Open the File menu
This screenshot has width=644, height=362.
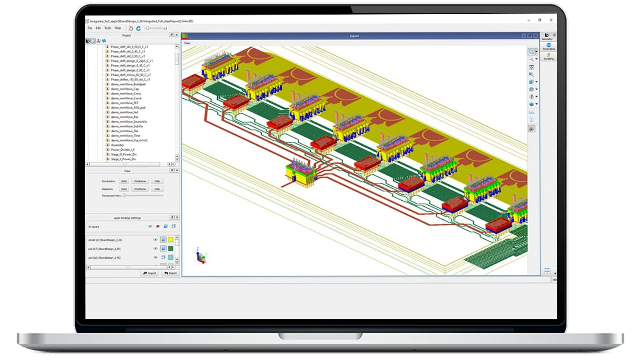(90, 28)
